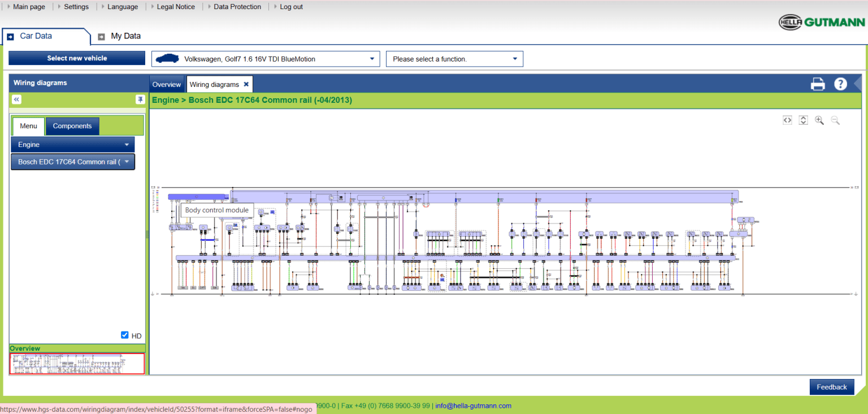Open the help question mark icon
Image resolution: width=868 pixels, height=414 pixels.
click(x=840, y=84)
